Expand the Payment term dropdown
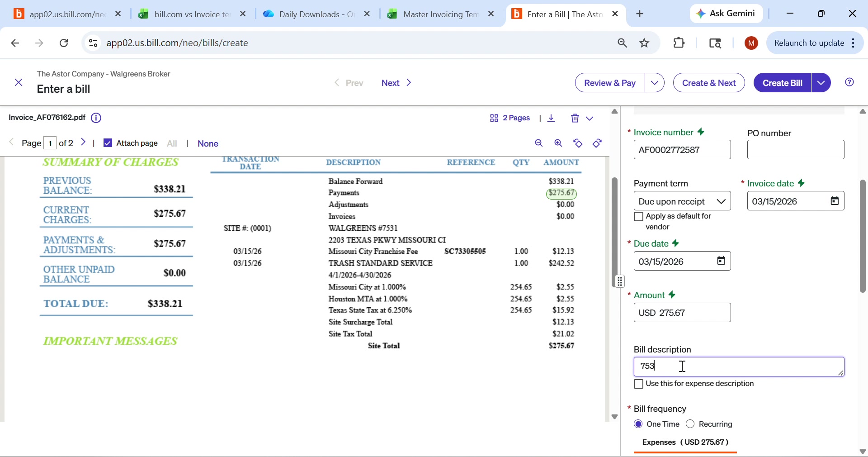 coord(682,202)
